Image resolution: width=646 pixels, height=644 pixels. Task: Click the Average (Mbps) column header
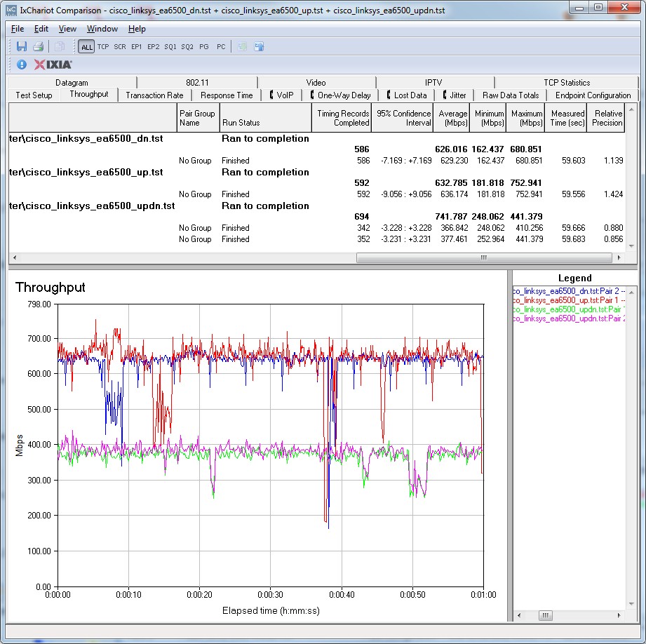click(452, 118)
